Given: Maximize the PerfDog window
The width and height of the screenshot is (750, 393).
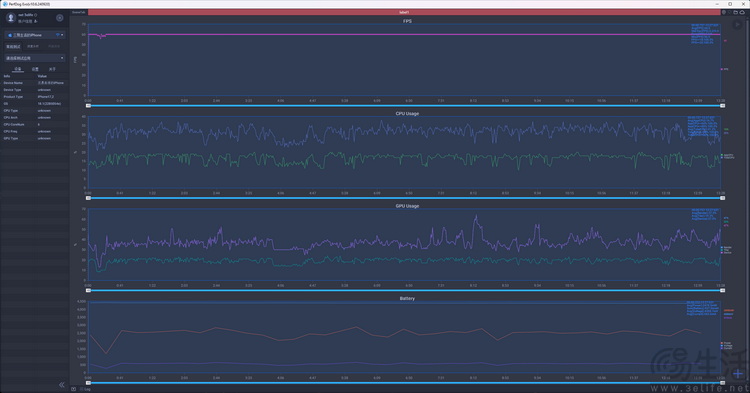Looking at the screenshot, I should (730, 4).
